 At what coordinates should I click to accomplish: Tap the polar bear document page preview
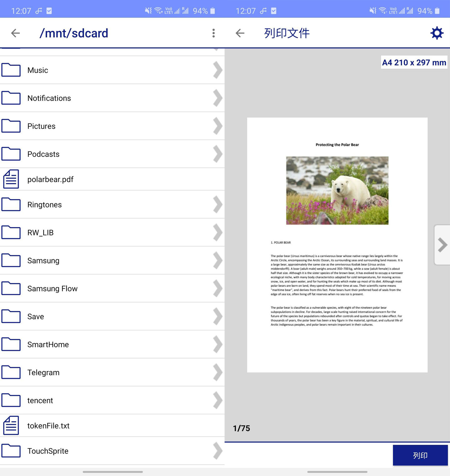pyautogui.click(x=337, y=245)
